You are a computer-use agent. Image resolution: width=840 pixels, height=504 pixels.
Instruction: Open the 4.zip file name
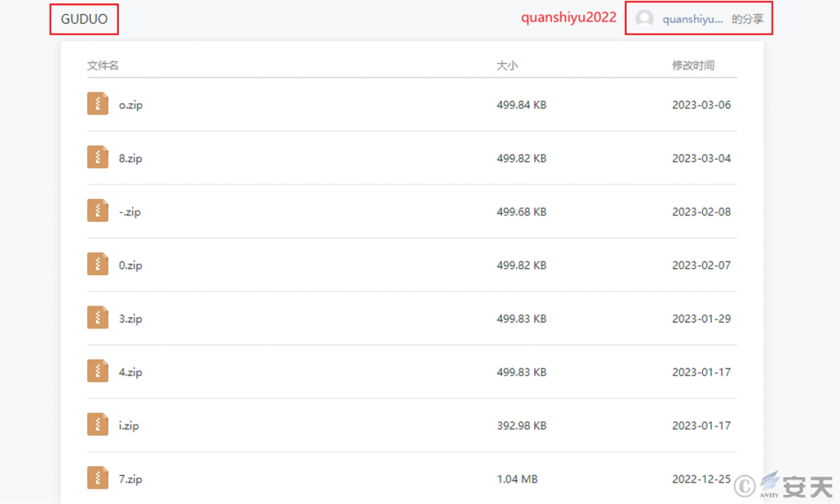click(x=130, y=372)
